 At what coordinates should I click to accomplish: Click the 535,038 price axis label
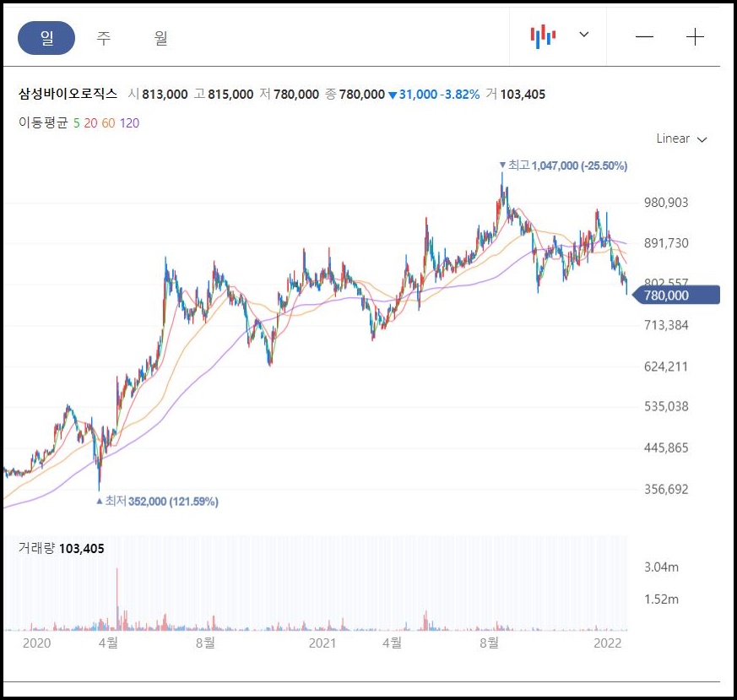click(x=666, y=406)
